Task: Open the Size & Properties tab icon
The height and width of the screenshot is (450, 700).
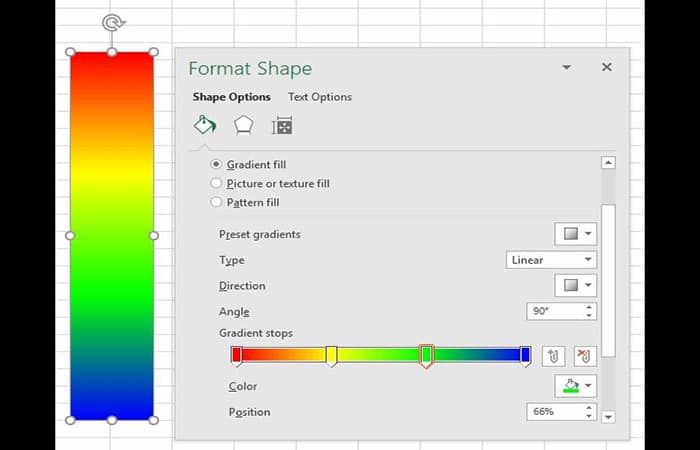Action: click(282, 125)
